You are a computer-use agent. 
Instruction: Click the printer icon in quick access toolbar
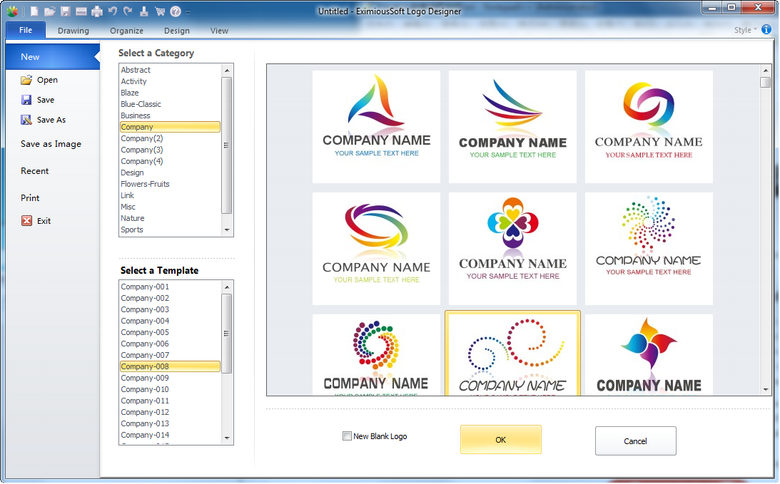[96, 11]
